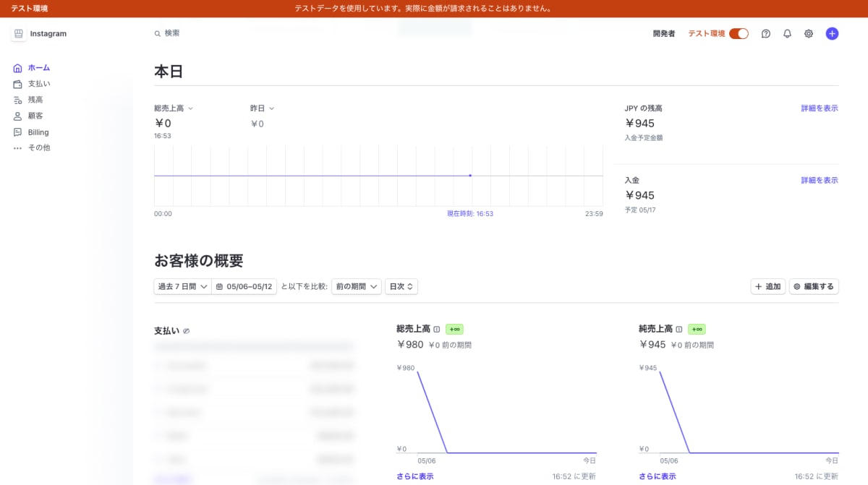Click the payments wallet icon in sidebar
Image resolution: width=868 pixels, height=485 pixels.
coord(18,84)
